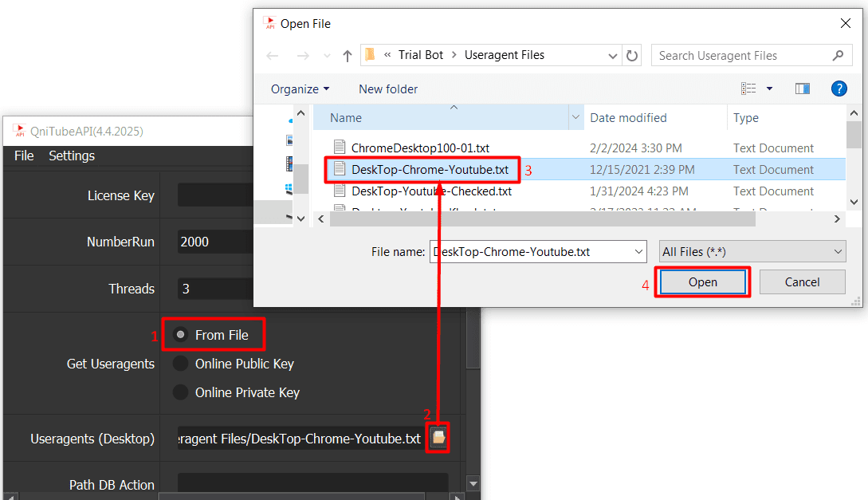Click the Path DB Action input field
Image resolution: width=868 pixels, height=500 pixels.
pos(312,484)
